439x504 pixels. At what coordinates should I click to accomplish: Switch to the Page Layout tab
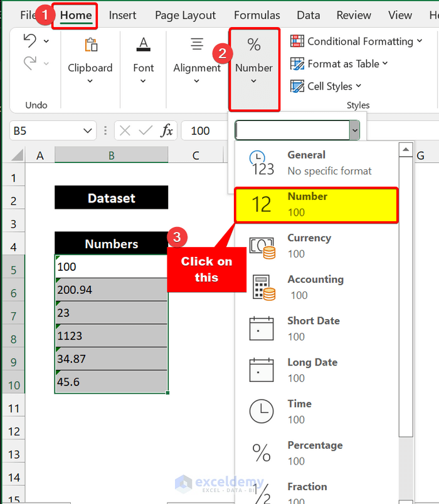pos(185,15)
